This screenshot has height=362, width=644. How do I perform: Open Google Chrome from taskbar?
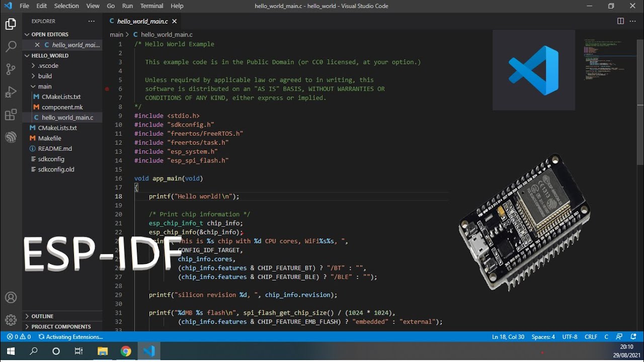coord(126,351)
